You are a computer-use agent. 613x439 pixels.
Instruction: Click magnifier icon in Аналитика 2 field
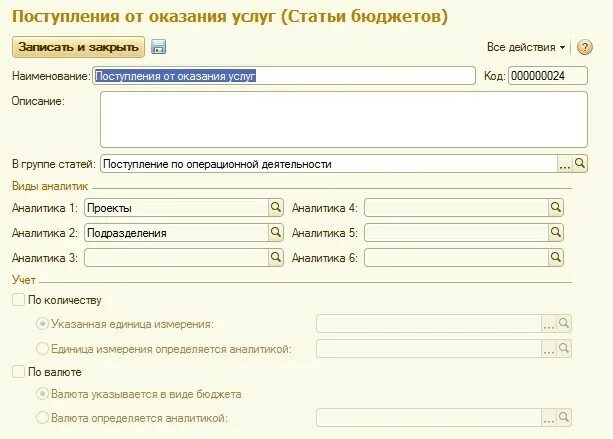tap(276, 232)
